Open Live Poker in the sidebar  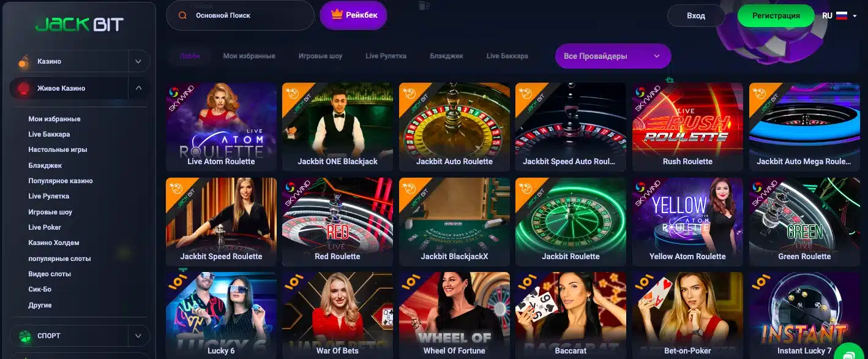(45, 227)
